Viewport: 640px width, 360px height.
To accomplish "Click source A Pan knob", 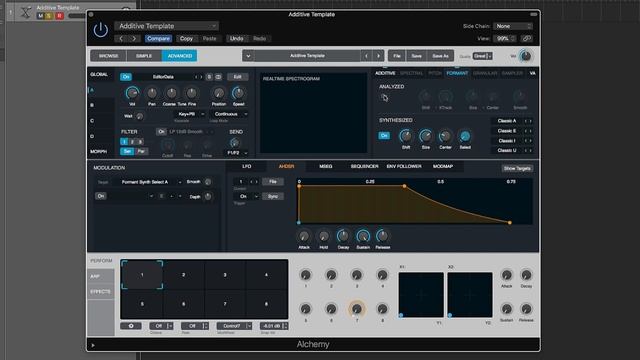I will coord(152,93).
